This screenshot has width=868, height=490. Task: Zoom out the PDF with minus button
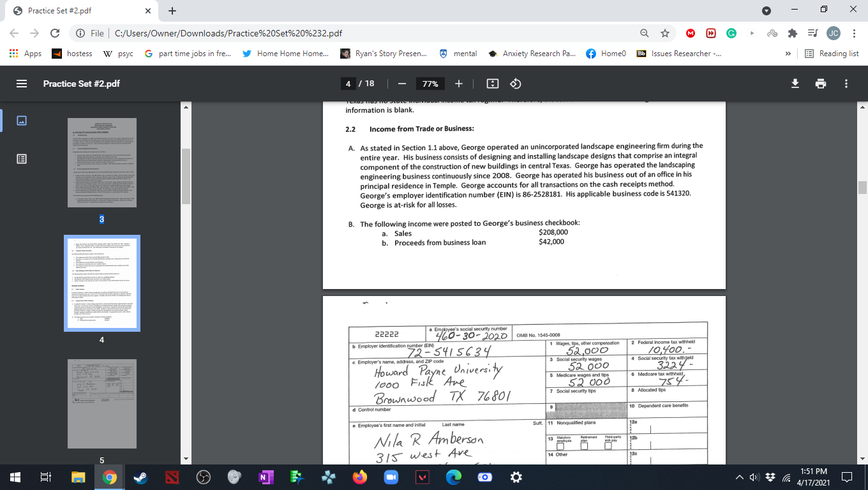pos(402,84)
